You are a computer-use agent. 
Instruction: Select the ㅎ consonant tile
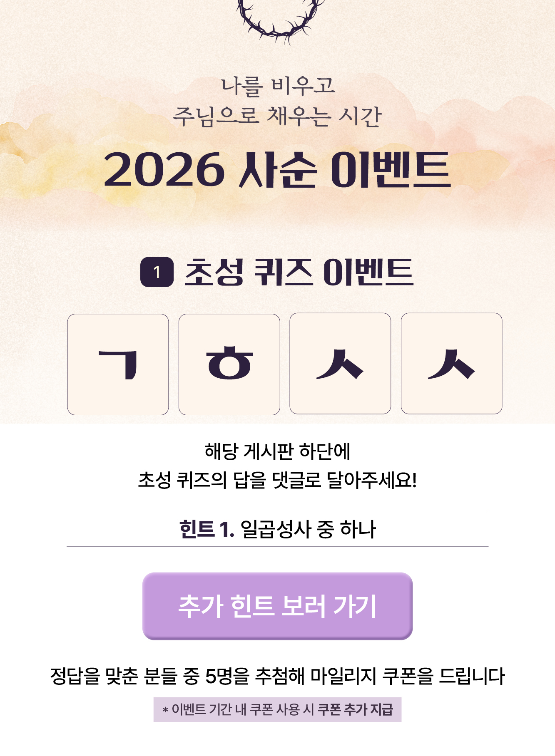tap(229, 364)
